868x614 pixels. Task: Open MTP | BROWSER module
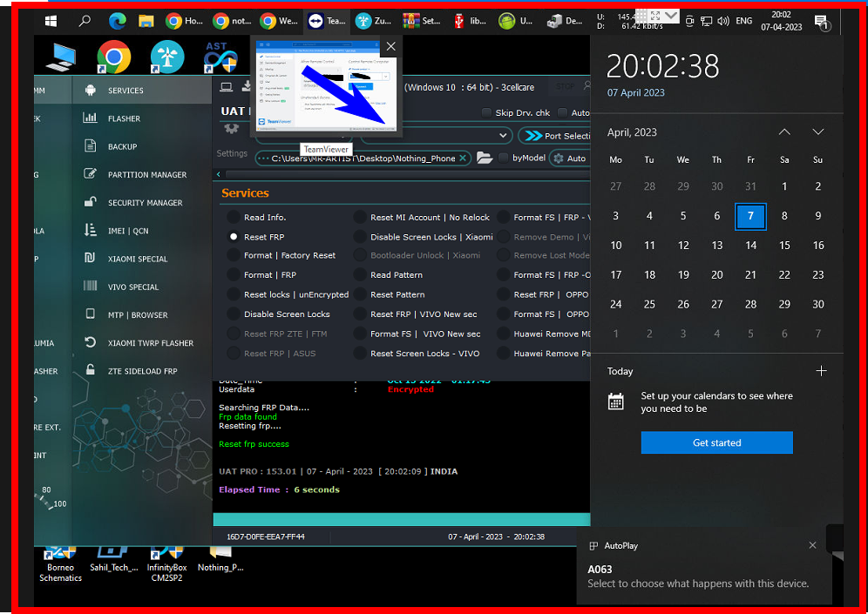coord(142,314)
